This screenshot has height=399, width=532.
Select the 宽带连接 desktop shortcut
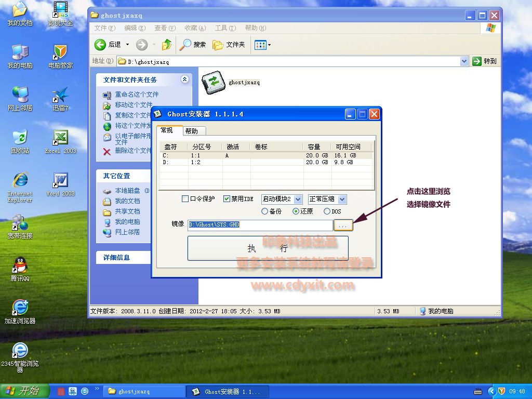(x=20, y=227)
